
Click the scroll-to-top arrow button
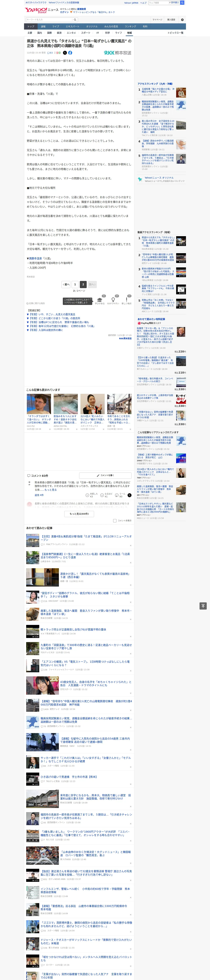[x=203, y=606]
